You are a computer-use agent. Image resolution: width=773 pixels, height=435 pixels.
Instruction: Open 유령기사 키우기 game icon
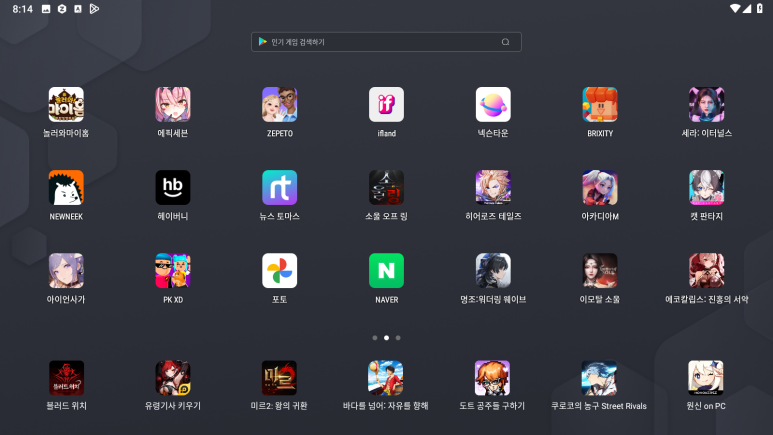pyautogui.click(x=173, y=378)
